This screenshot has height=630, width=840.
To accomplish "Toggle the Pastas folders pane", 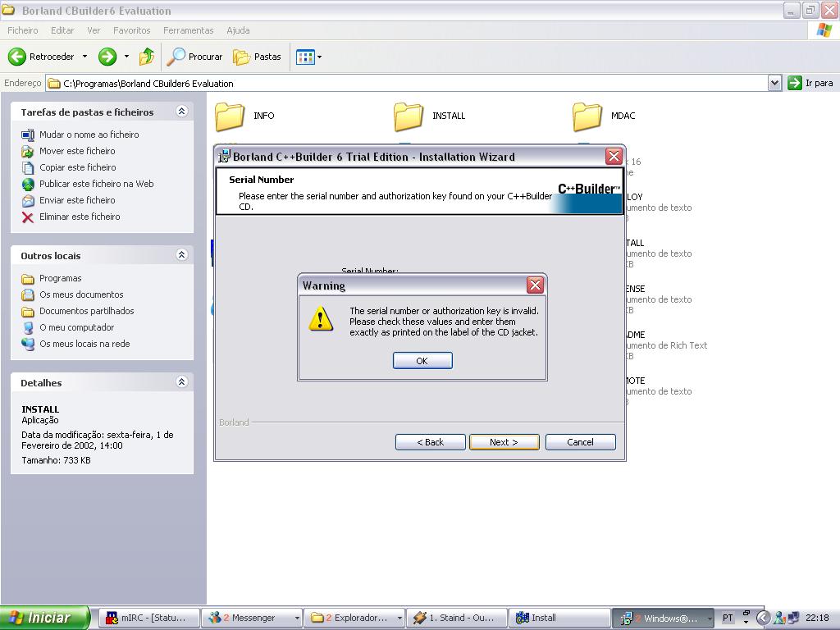I will (257, 57).
